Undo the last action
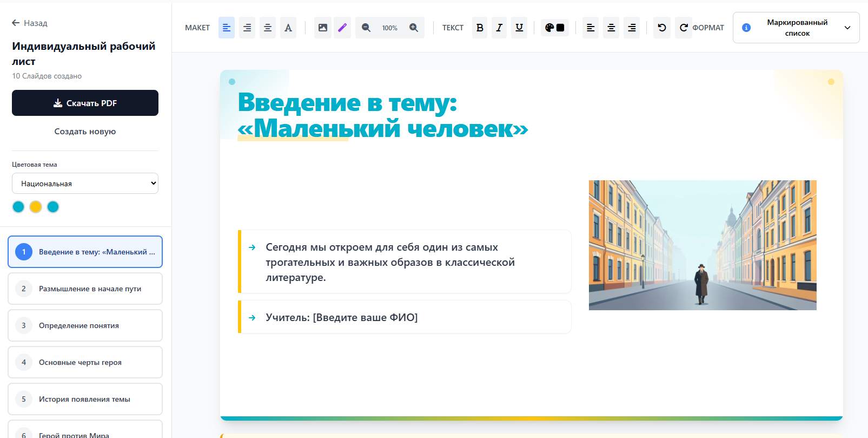868x438 pixels. pyautogui.click(x=662, y=28)
